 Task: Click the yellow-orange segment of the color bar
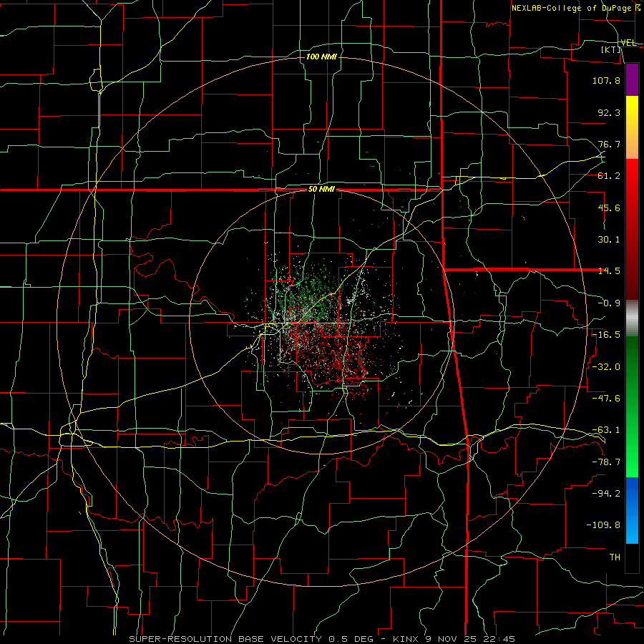tap(632, 127)
